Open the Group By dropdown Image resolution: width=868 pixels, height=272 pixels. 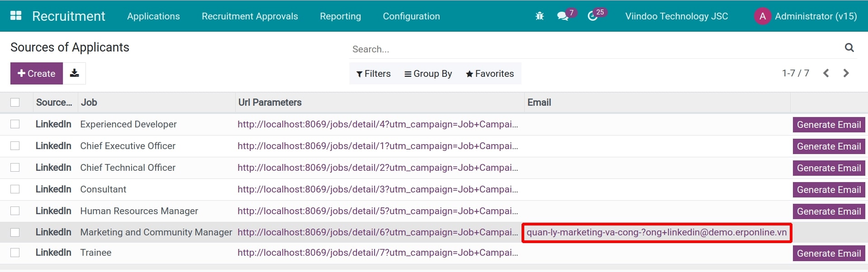pos(428,74)
